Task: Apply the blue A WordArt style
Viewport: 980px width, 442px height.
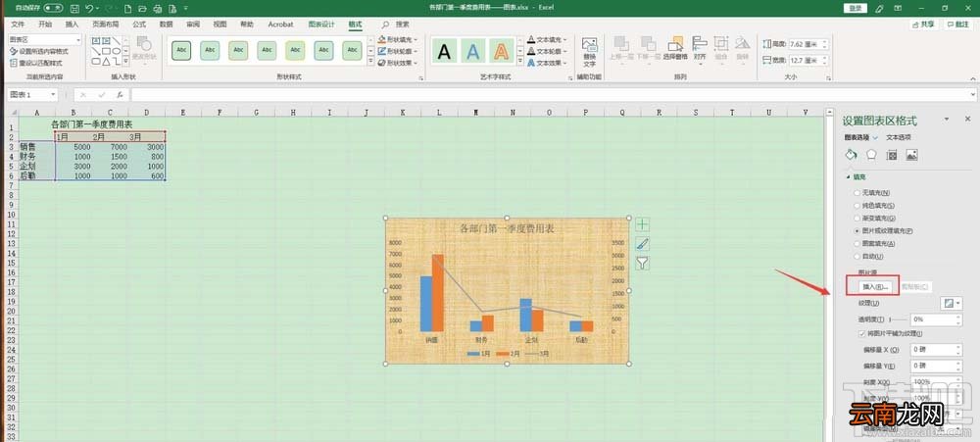Action: click(473, 51)
